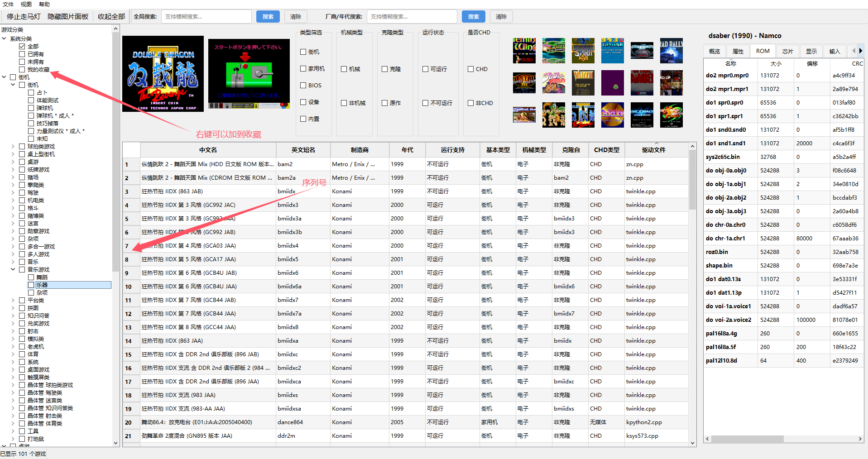
Task: Tick the 已拥有 checkbox
Action: pos(22,54)
